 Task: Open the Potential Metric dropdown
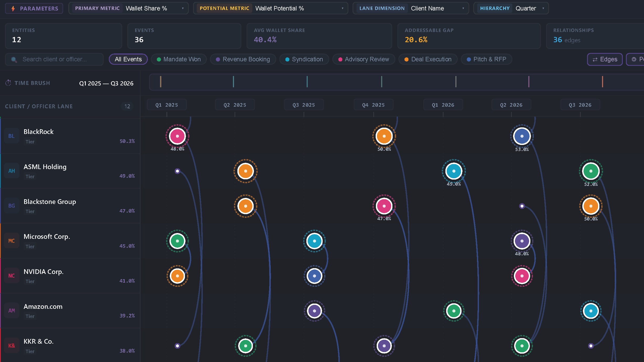pos(271,8)
